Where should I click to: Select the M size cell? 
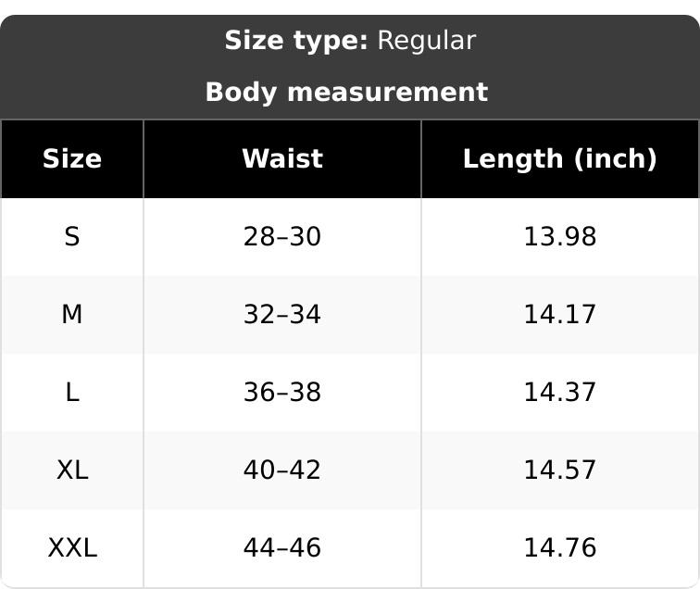72,314
